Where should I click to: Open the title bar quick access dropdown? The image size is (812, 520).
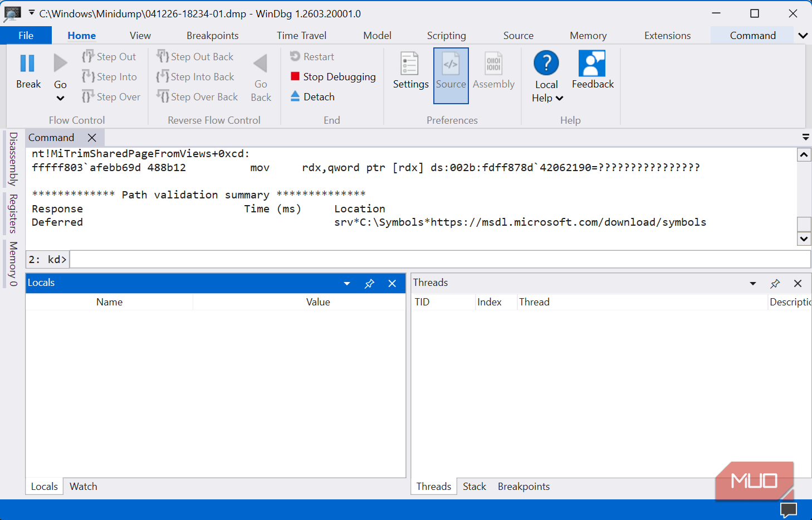(31, 12)
